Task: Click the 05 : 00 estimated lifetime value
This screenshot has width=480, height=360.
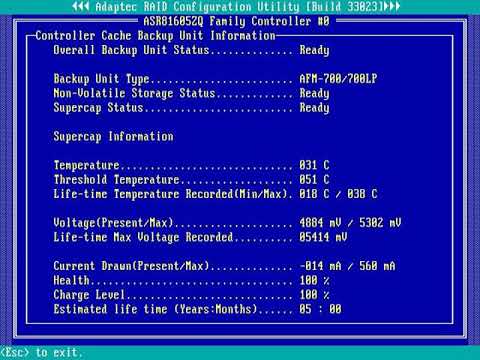Action: coord(320,309)
